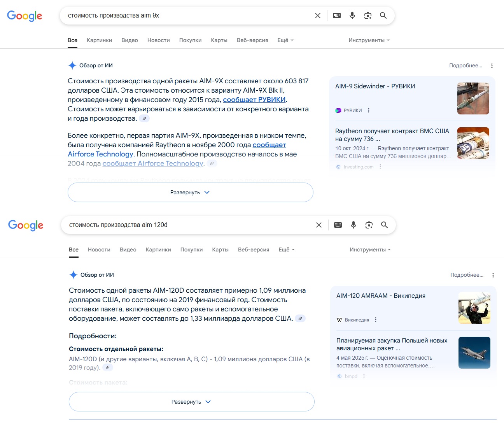Open the on-screen keyboard in the aim 9x search bar
Screen dimensions: 504x434
[x=337, y=16]
